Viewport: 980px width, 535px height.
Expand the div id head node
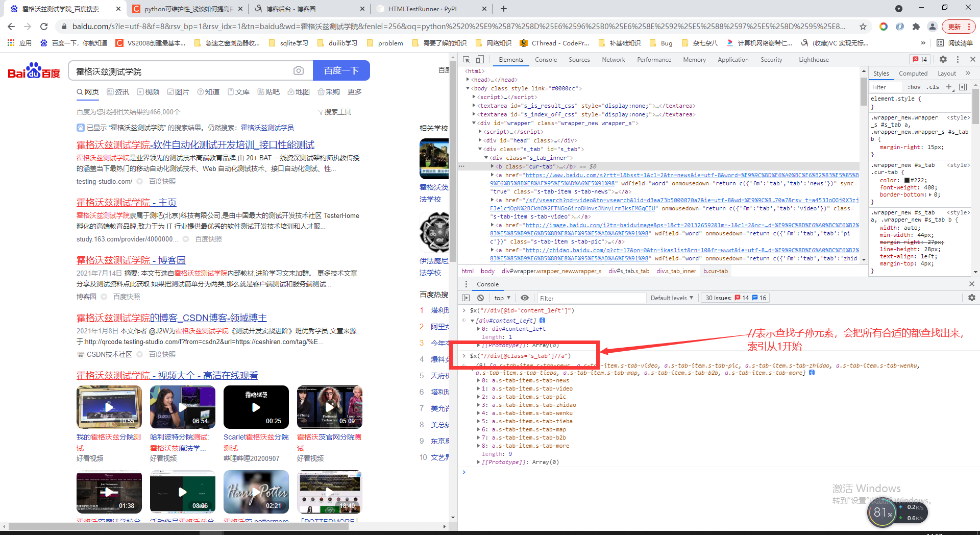pos(480,140)
